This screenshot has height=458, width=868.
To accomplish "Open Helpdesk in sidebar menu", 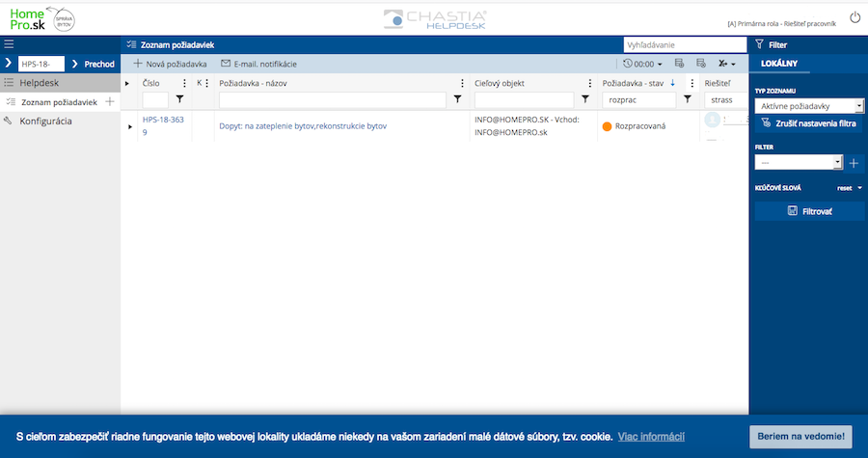I will [39, 83].
